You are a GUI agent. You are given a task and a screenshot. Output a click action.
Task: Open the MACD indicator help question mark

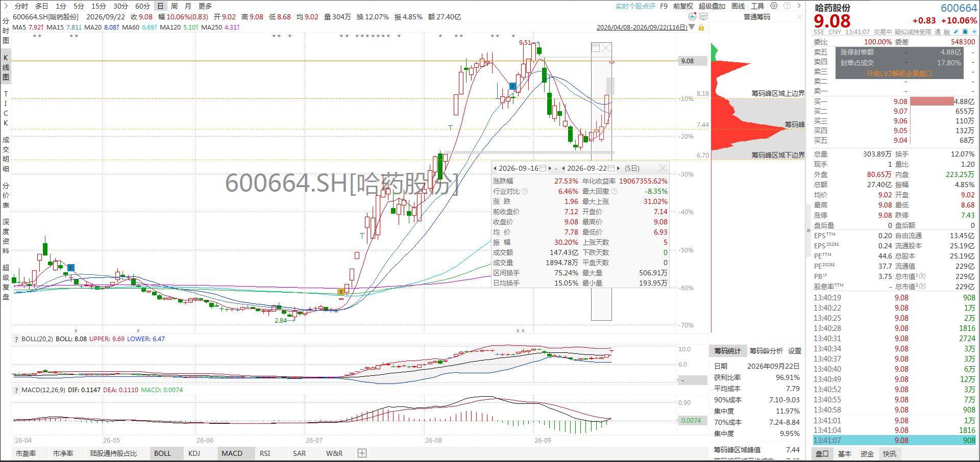(x=16, y=390)
